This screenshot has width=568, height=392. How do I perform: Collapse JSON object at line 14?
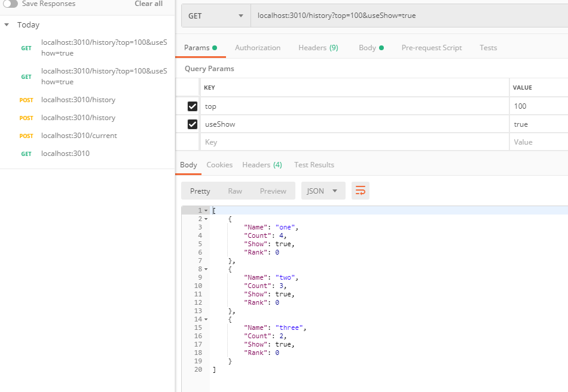pyautogui.click(x=206, y=319)
